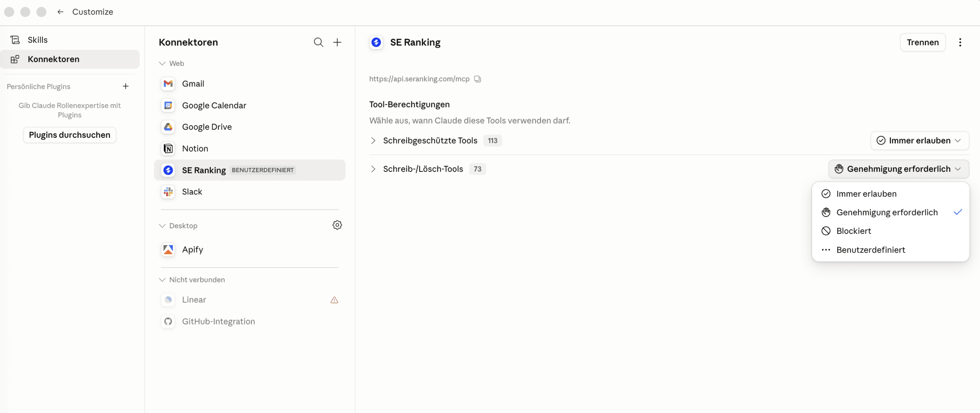This screenshot has height=413, width=980.
Task: Choose Benutzerdefiniert from the menu
Action: tap(890, 250)
